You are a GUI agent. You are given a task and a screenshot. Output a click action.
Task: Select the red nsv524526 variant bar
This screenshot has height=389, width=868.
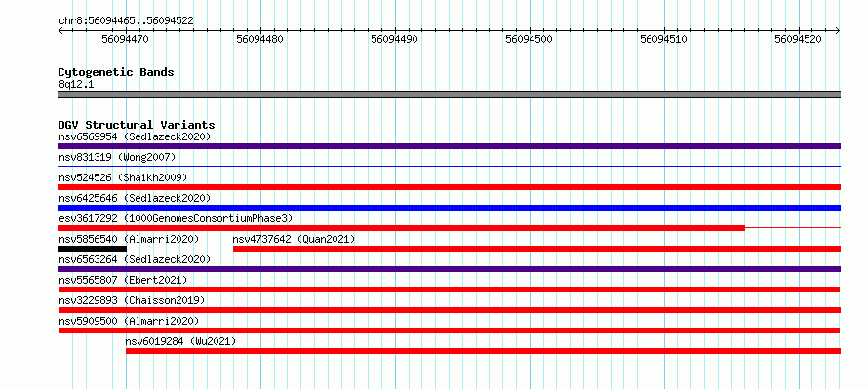tap(449, 187)
